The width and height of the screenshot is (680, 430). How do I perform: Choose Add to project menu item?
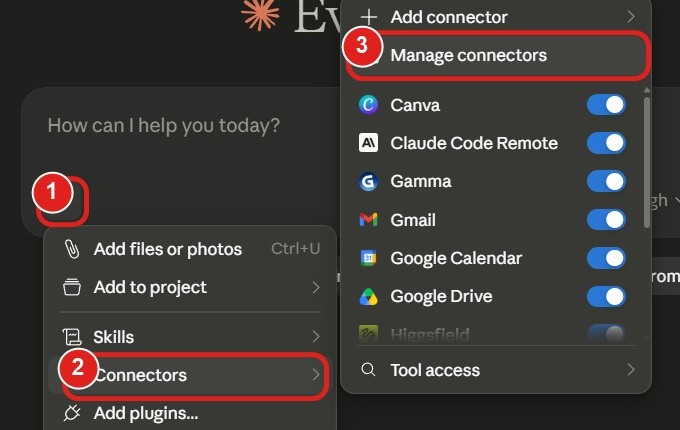pyautogui.click(x=190, y=287)
